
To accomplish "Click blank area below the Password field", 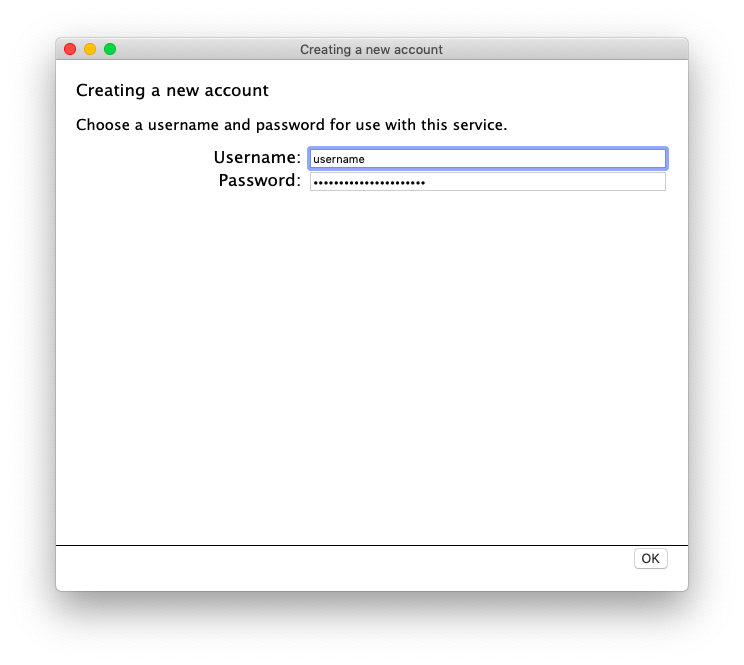I will [x=372, y=365].
